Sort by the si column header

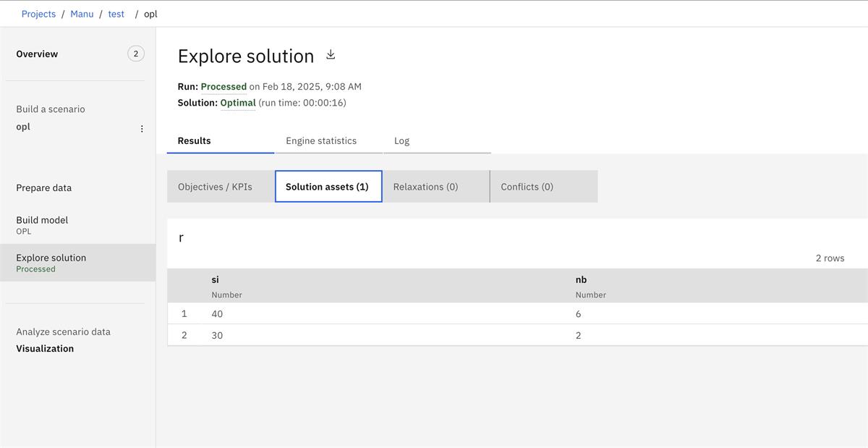point(216,279)
